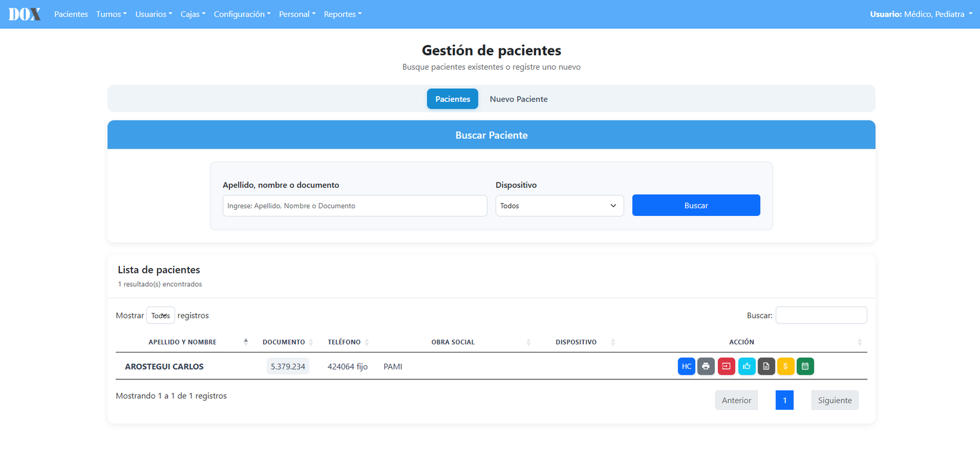This screenshot has height=462, width=980.
Task: Click the dark document action icon
Action: 766,367
